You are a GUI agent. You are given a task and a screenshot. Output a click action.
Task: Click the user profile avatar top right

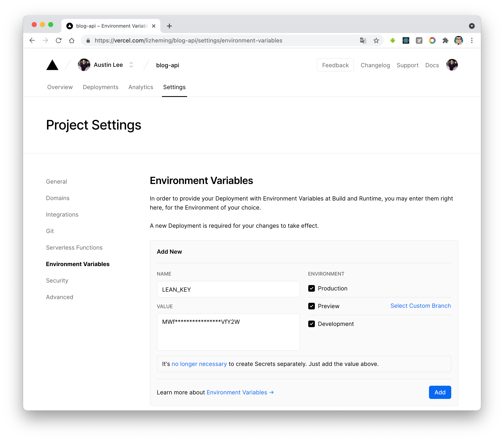click(x=452, y=65)
